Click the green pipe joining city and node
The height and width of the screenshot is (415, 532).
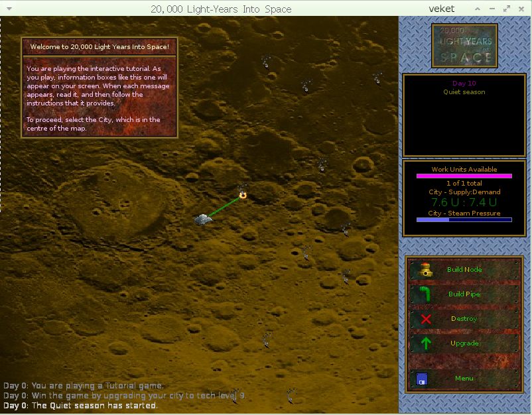click(224, 206)
